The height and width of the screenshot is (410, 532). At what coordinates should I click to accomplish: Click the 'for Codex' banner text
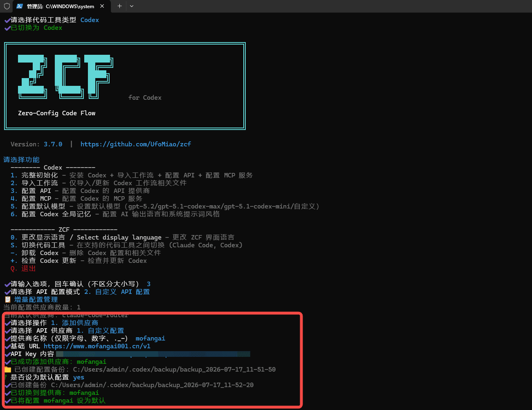click(x=145, y=98)
